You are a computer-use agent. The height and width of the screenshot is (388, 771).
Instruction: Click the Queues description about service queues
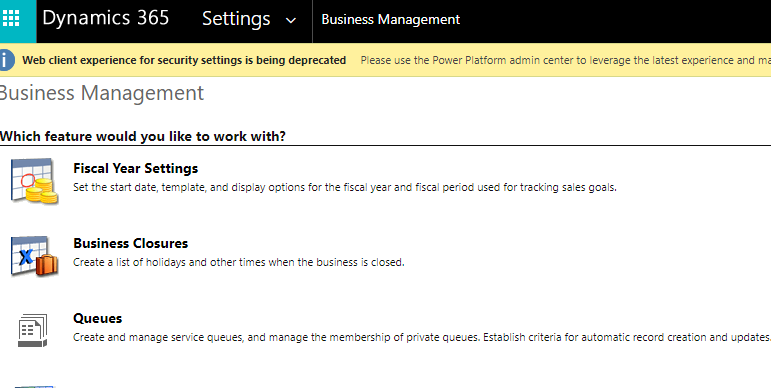(422, 337)
